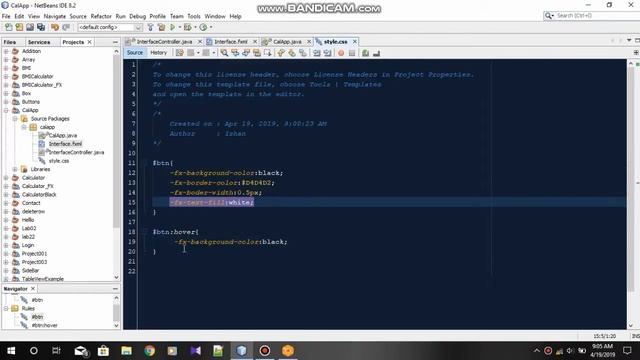Screen dimensions: 640x360
Task: Open Chrome from the Windows taskbar
Action: pos(149,351)
